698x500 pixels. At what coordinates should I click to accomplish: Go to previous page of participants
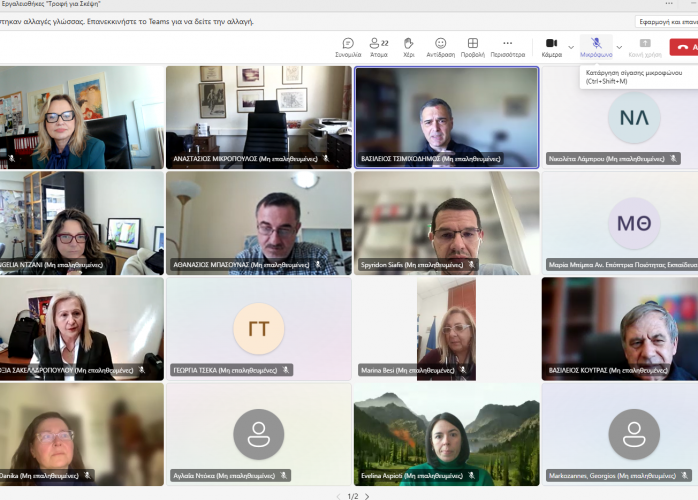[338, 496]
